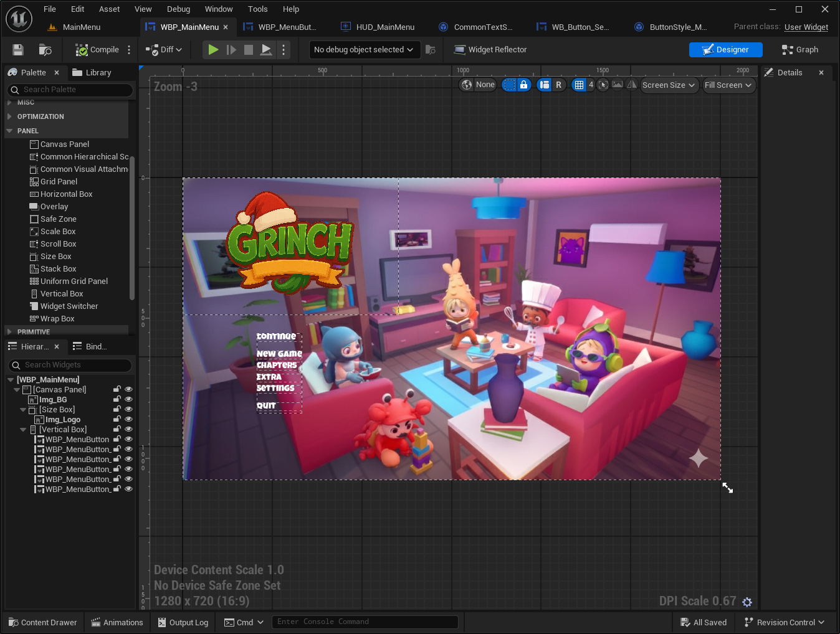Collapse the [Vertical Box] tree node
This screenshot has width=840, height=634.
pyautogui.click(x=23, y=430)
